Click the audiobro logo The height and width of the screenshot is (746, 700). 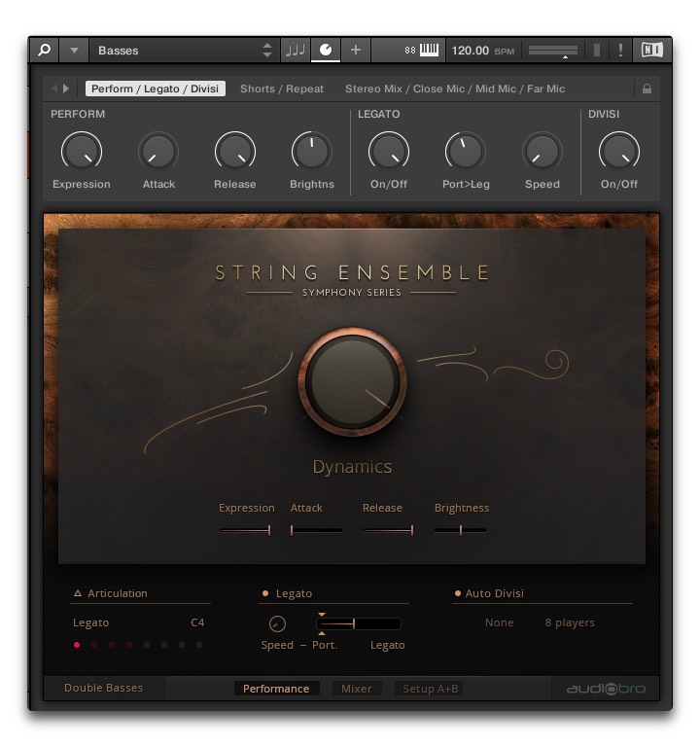tap(606, 689)
